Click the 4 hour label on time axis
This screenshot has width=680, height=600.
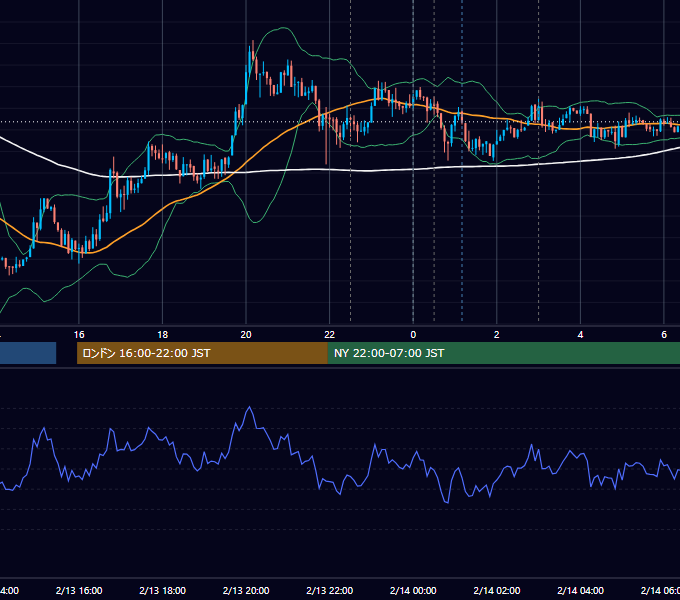[580, 335]
